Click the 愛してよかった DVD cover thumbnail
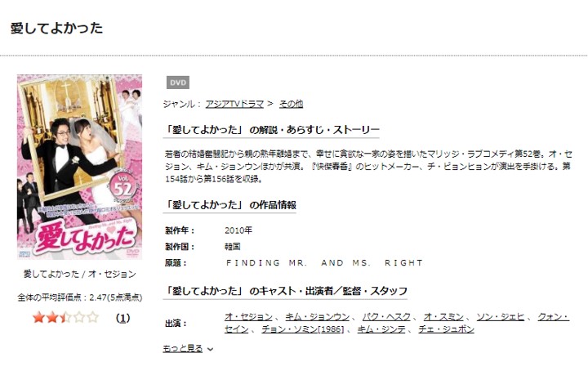The height and width of the screenshot is (371, 588). click(79, 167)
